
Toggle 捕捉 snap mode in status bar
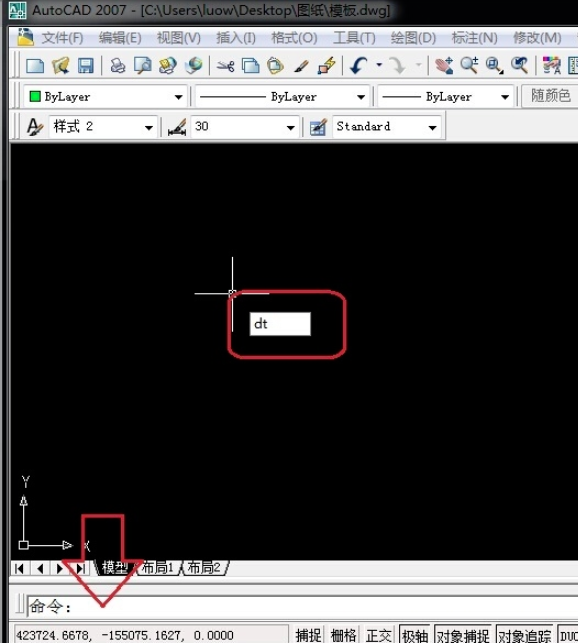click(x=308, y=635)
